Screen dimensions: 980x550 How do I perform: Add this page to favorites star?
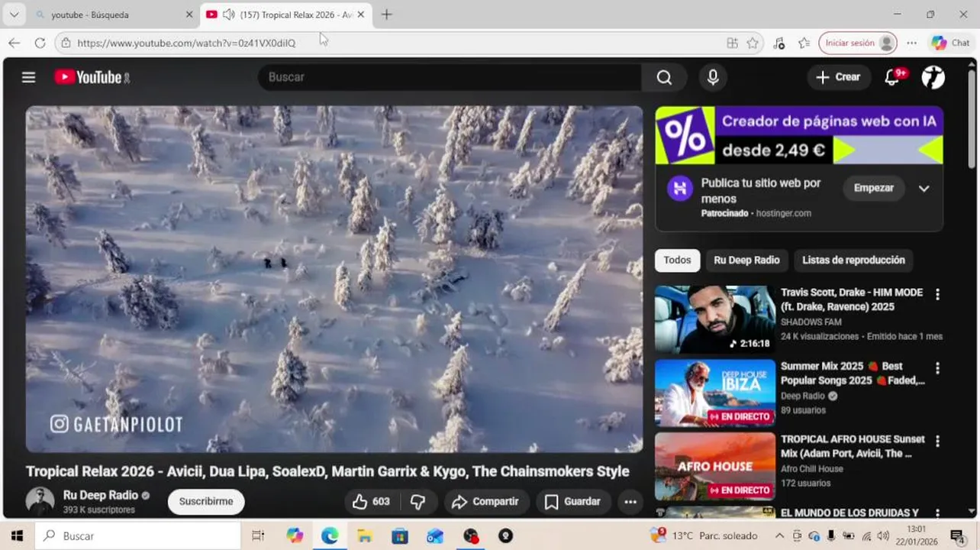753,43
